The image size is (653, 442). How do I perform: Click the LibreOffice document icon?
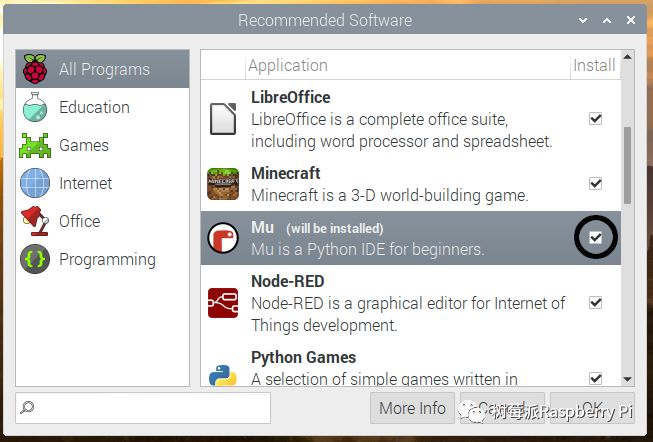tap(223, 119)
